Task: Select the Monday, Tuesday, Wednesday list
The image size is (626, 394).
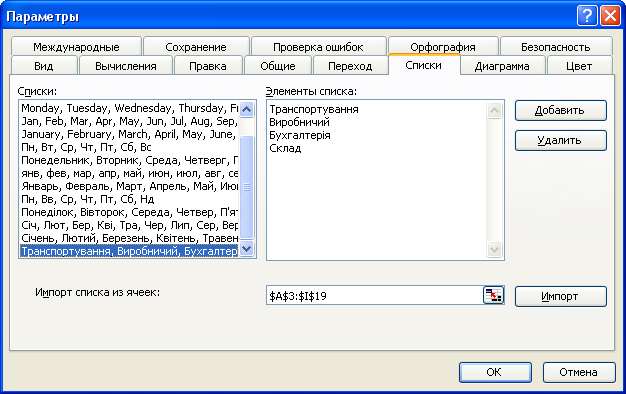Action: point(129,108)
